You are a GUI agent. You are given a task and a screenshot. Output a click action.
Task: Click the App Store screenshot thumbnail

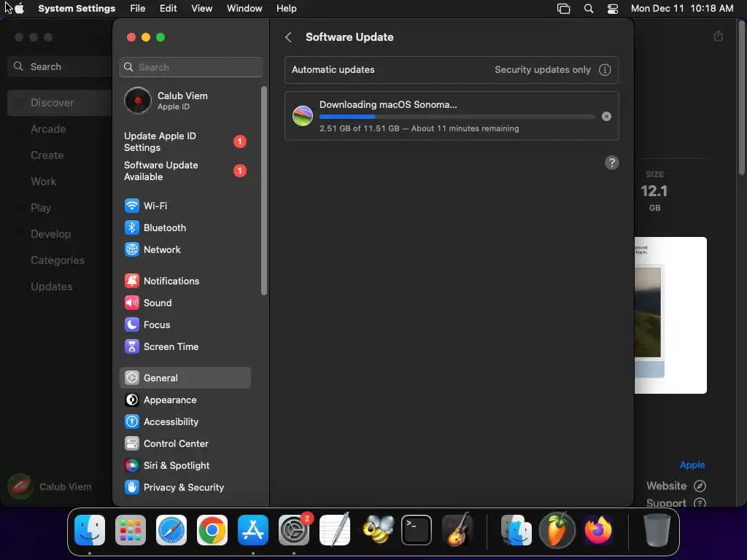click(x=671, y=315)
